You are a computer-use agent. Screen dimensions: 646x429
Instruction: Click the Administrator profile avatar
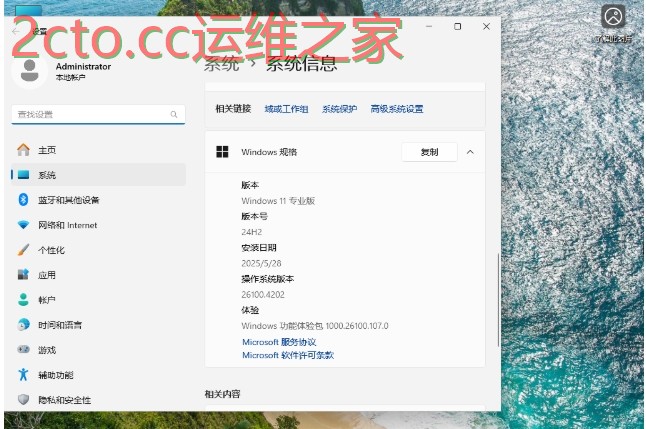29,71
